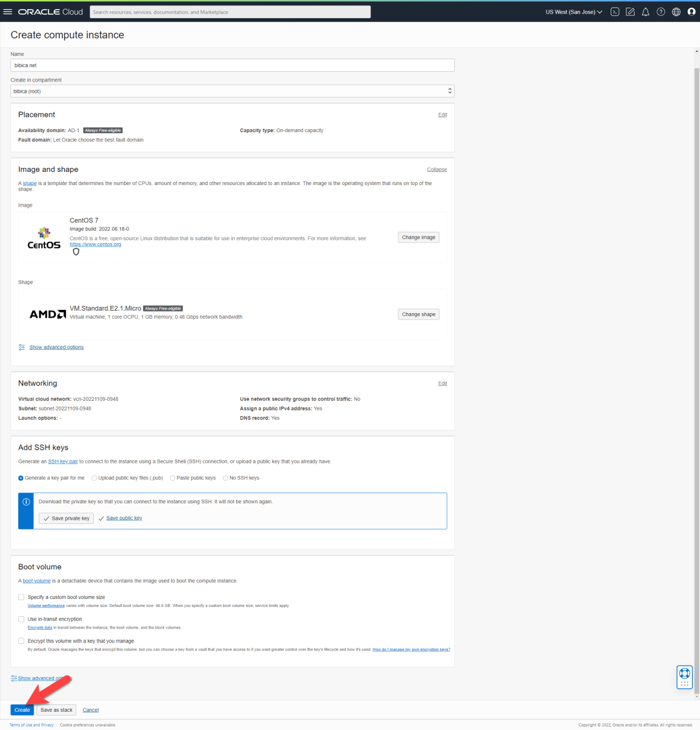Click the Save public key link
The image size is (700, 730).
tap(124, 518)
